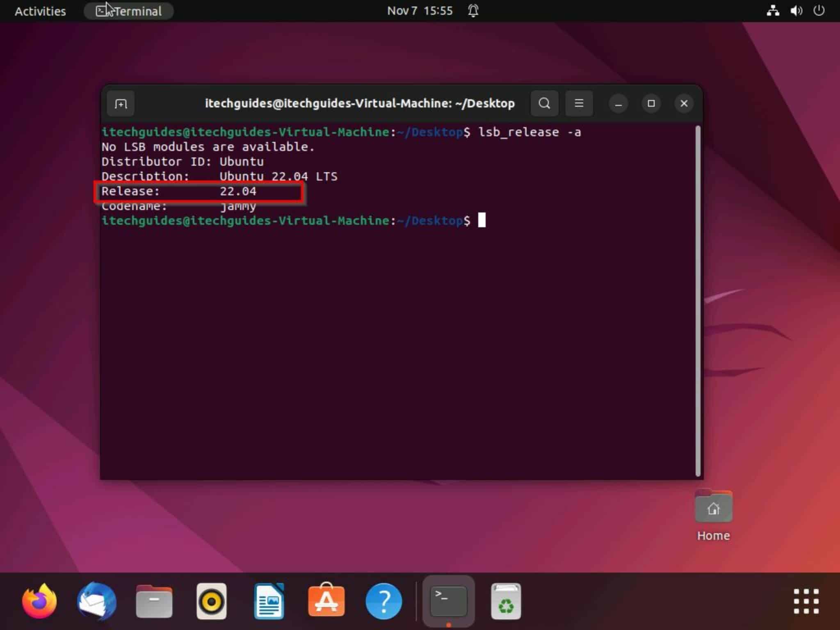Open the Terminal app menu in top bar
Image resolution: width=840 pixels, height=630 pixels.
pyautogui.click(x=129, y=11)
